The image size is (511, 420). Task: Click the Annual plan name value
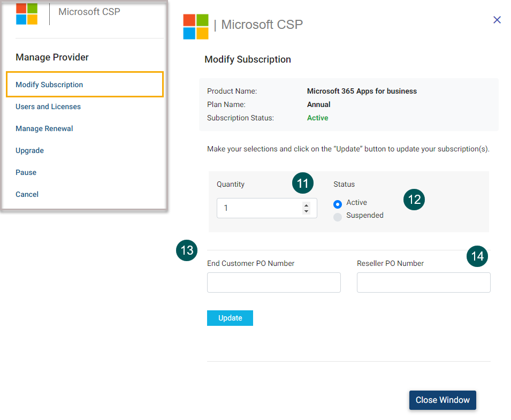(x=319, y=104)
